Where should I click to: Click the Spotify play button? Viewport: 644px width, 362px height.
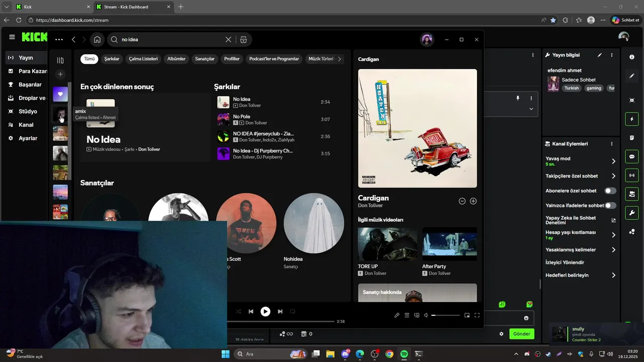coord(265,312)
